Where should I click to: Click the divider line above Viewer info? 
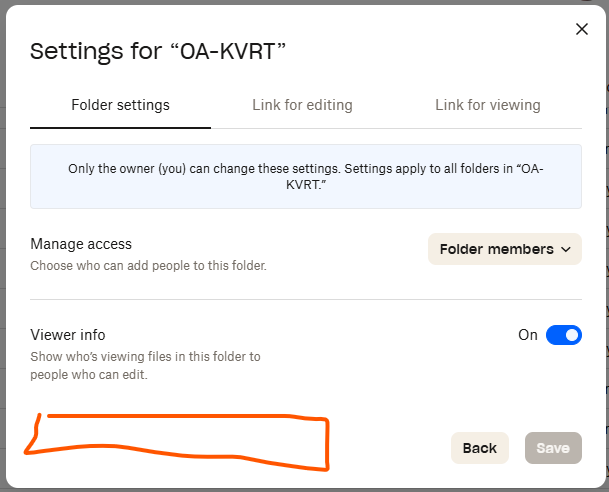coord(305,299)
